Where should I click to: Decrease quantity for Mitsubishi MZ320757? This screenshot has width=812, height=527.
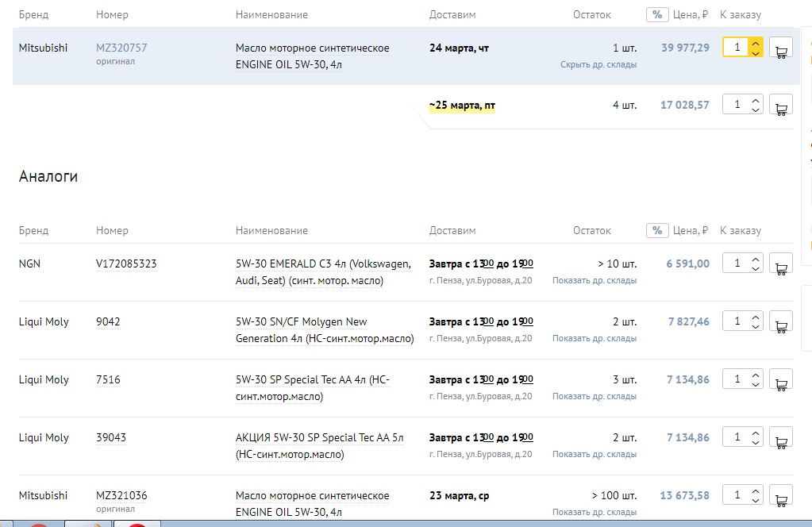point(756,53)
